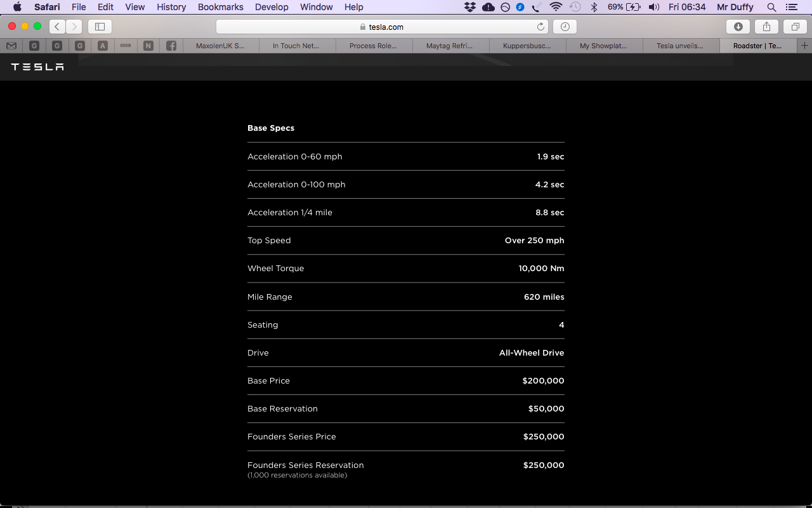This screenshot has height=508, width=812.
Task: Go forward using the Safari forward arrow
Action: (74, 27)
